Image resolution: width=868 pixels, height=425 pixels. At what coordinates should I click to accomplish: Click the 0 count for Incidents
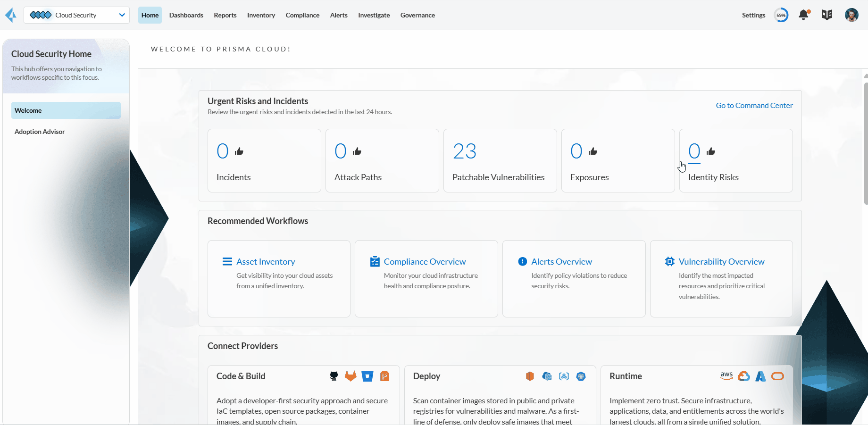(223, 151)
